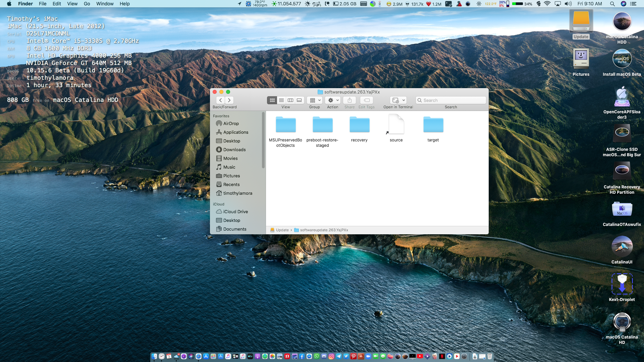The image size is (644, 362).
Task: Click the Back navigation arrow
Action: coord(220,100)
